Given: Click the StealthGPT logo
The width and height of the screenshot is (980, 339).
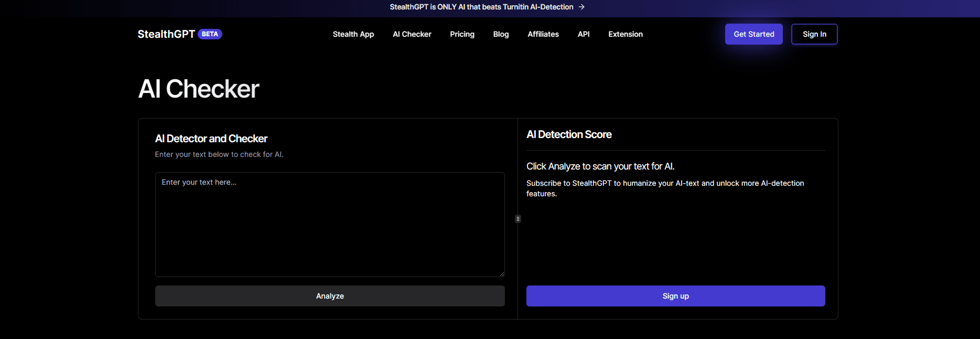Looking at the screenshot, I should point(166,34).
